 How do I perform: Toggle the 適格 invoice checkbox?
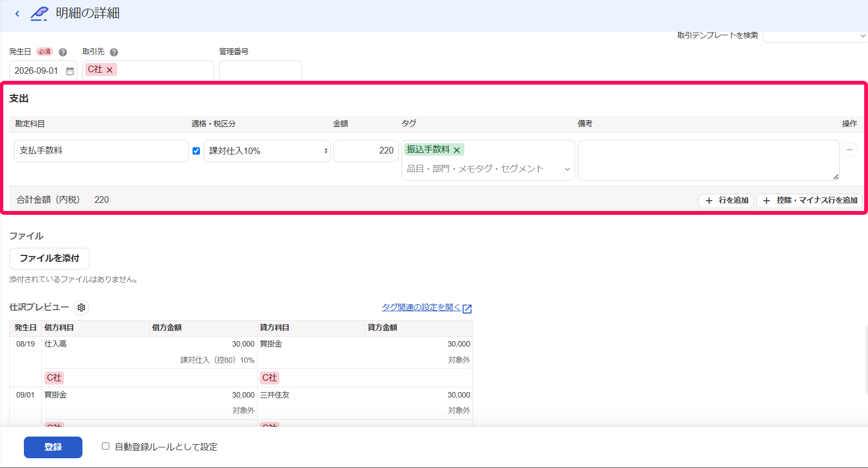click(x=196, y=151)
